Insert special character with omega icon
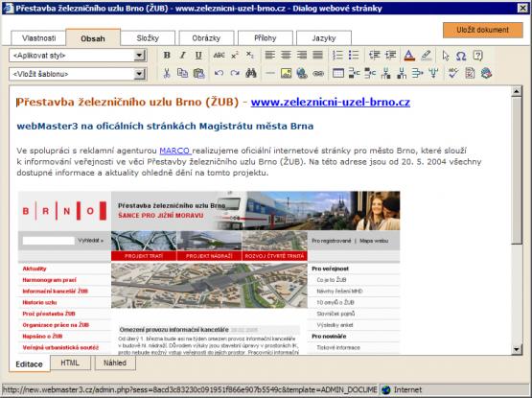The image size is (532, 398). (461, 56)
